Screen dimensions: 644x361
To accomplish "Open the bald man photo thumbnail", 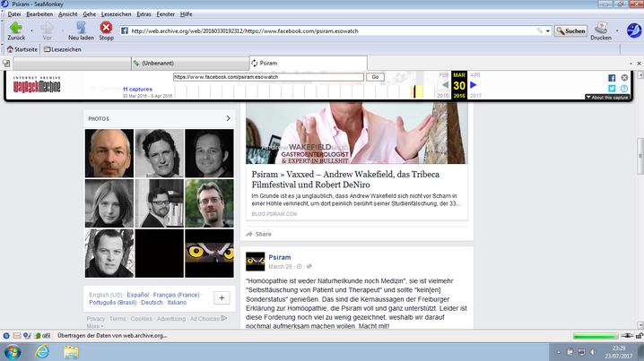I will tap(109, 153).
